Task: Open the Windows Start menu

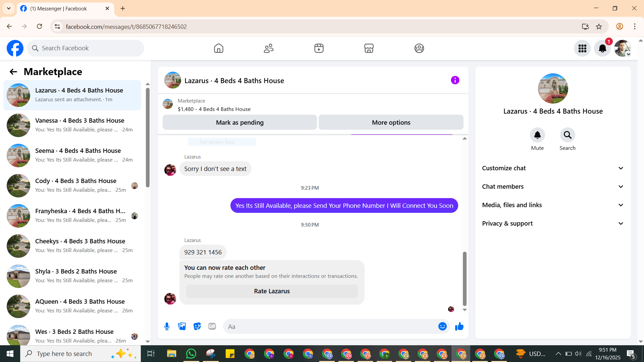Action: pos(10,354)
